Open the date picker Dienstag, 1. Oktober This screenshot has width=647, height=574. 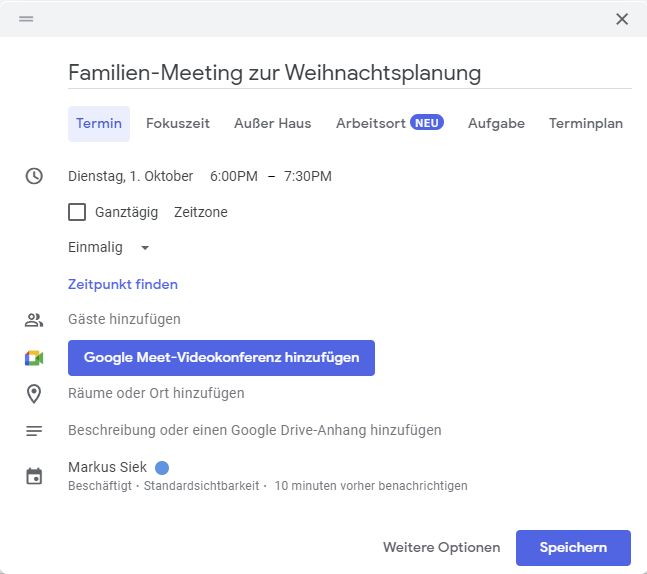(x=130, y=176)
